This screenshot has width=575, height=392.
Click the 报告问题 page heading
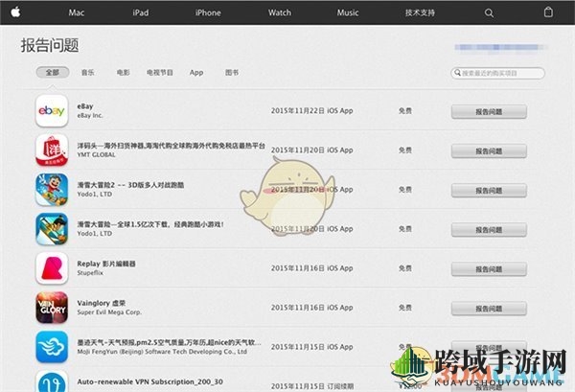coord(50,45)
